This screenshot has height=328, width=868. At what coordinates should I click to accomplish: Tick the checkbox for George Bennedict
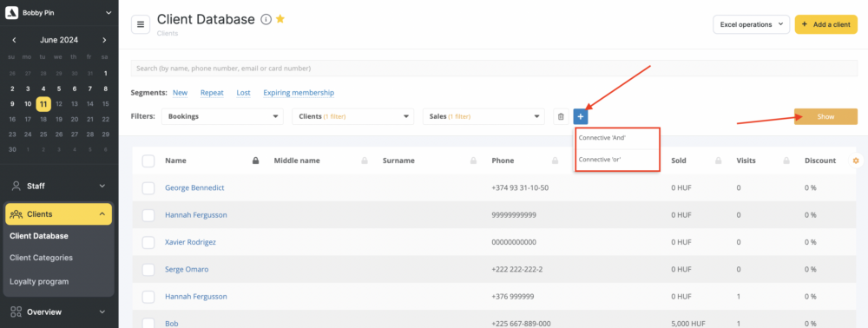(x=148, y=188)
